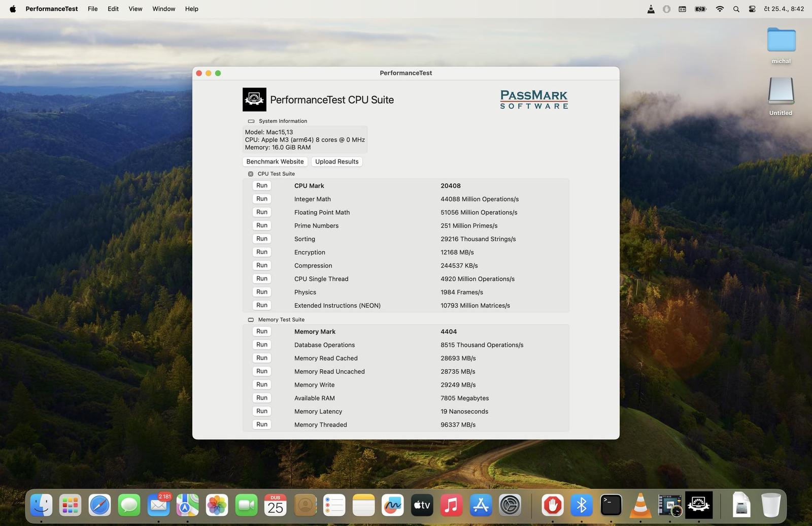
Task: Open Spotlight search from the menu bar
Action: tap(736, 9)
